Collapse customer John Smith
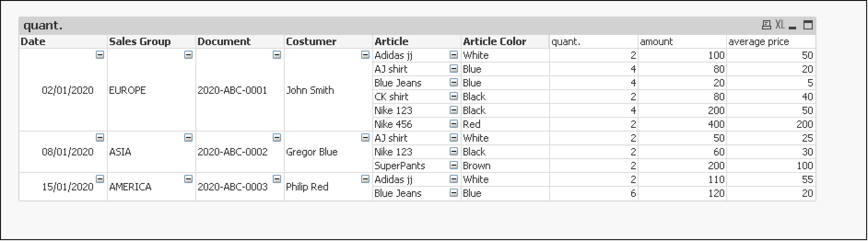The height and width of the screenshot is (241, 868). tap(365, 55)
